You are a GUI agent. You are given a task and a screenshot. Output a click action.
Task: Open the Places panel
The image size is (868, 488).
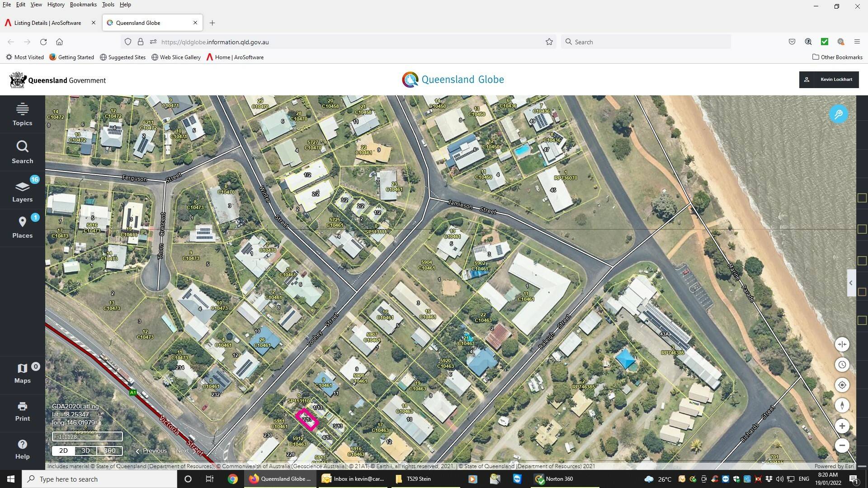click(22, 227)
